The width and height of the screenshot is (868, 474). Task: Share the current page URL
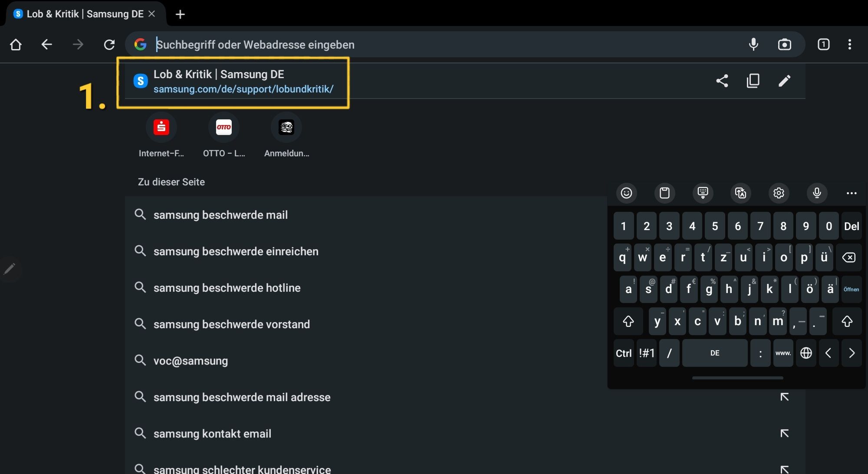[x=722, y=81]
